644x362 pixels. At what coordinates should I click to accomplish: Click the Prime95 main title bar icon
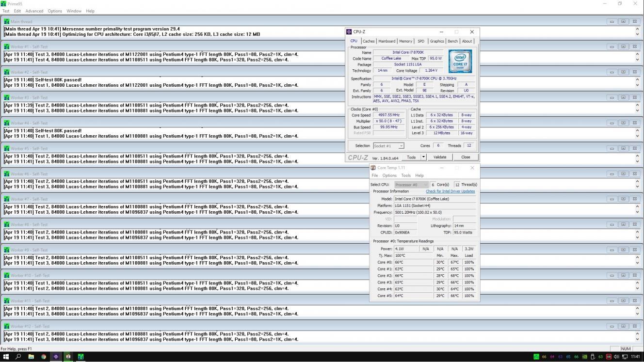click(x=4, y=3)
